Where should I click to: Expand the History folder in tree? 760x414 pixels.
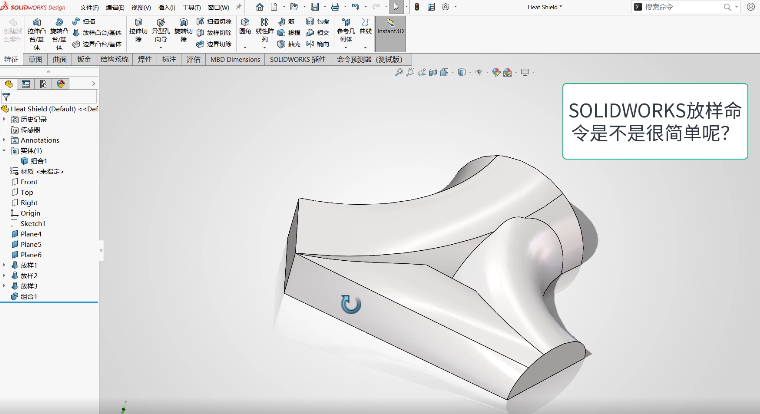pyautogui.click(x=4, y=119)
